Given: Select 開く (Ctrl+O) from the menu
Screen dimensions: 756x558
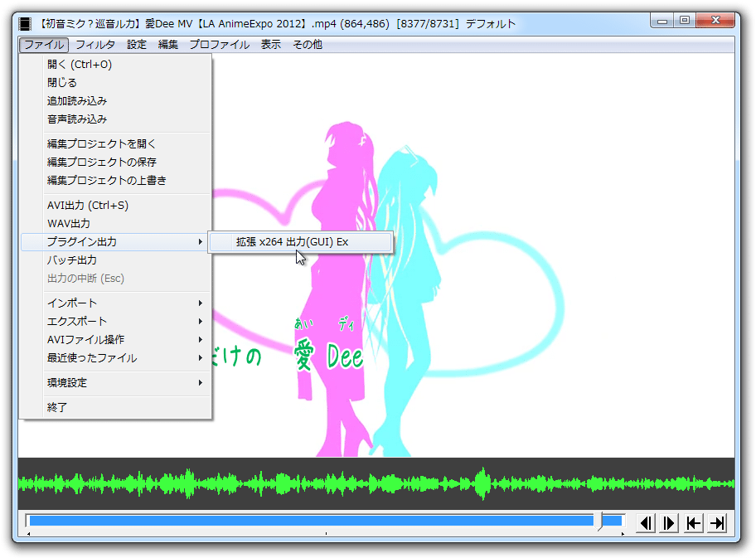Looking at the screenshot, I should (116, 64).
